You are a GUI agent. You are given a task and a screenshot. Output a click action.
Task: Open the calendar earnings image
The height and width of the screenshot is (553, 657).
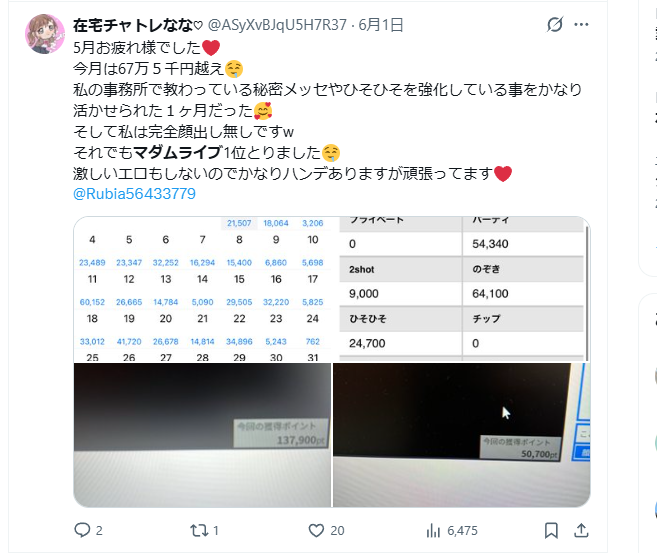coord(202,289)
